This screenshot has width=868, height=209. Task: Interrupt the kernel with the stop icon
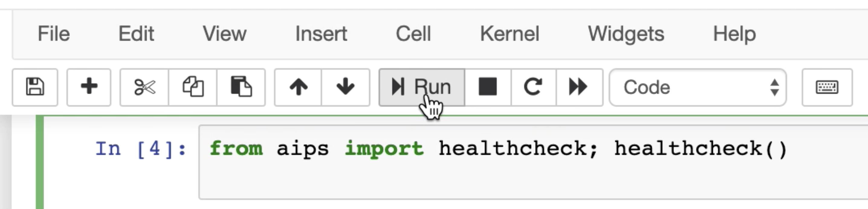487,87
